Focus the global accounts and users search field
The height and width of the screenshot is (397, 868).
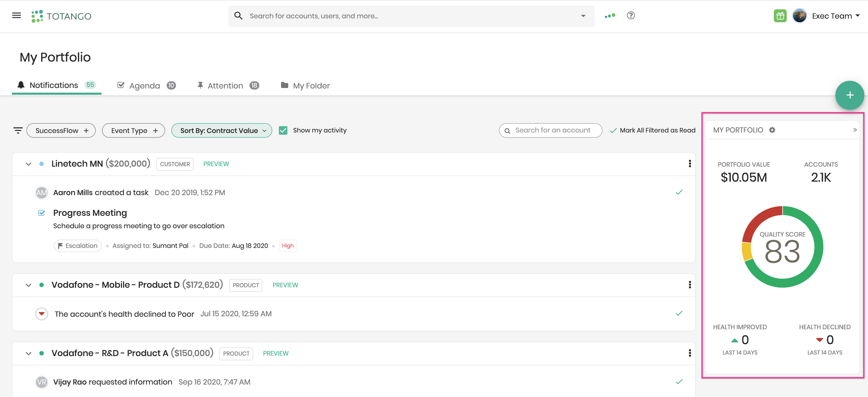tap(411, 16)
